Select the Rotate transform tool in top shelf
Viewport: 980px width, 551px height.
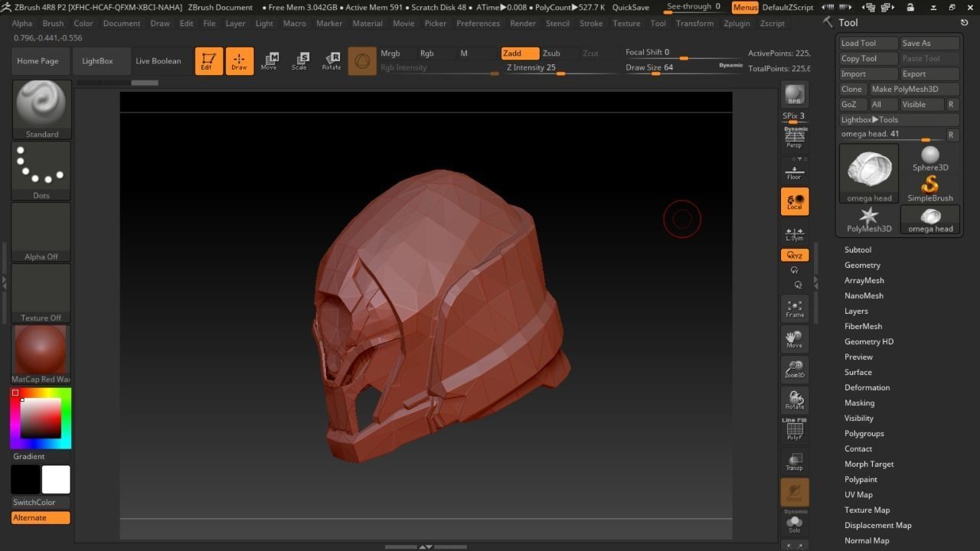[332, 60]
